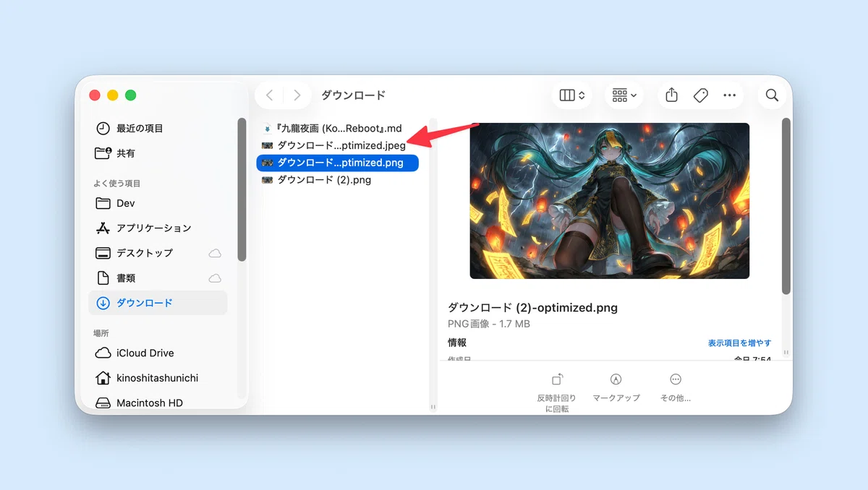Viewport: 868px width, 490px height.
Task: Click the Share toolbar icon
Action: tap(671, 95)
